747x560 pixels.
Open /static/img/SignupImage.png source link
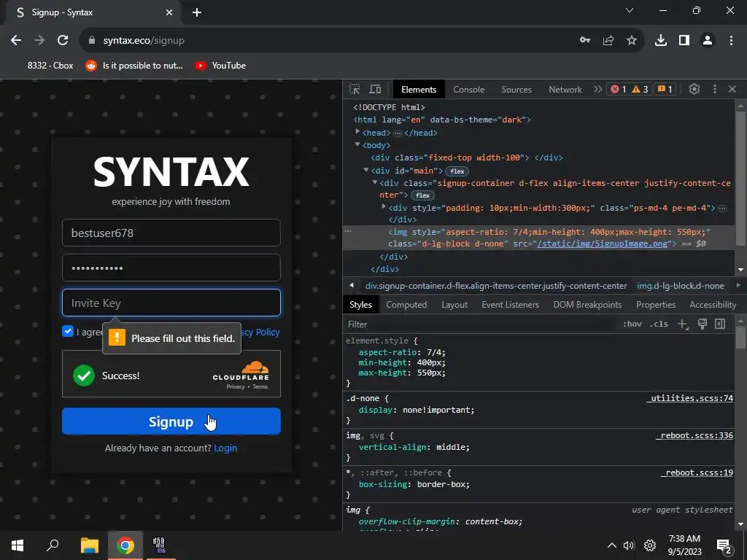602,244
